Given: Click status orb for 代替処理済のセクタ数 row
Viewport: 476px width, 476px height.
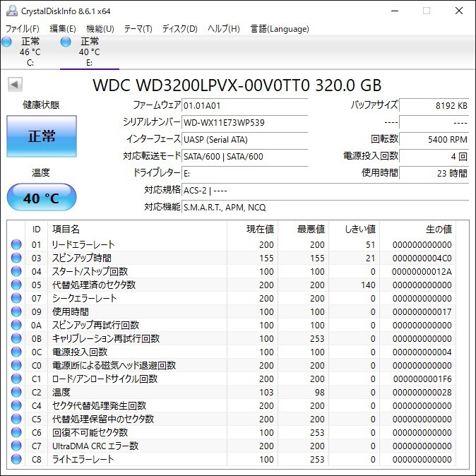Looking at the screenshot, I should (x=16, y=285).
